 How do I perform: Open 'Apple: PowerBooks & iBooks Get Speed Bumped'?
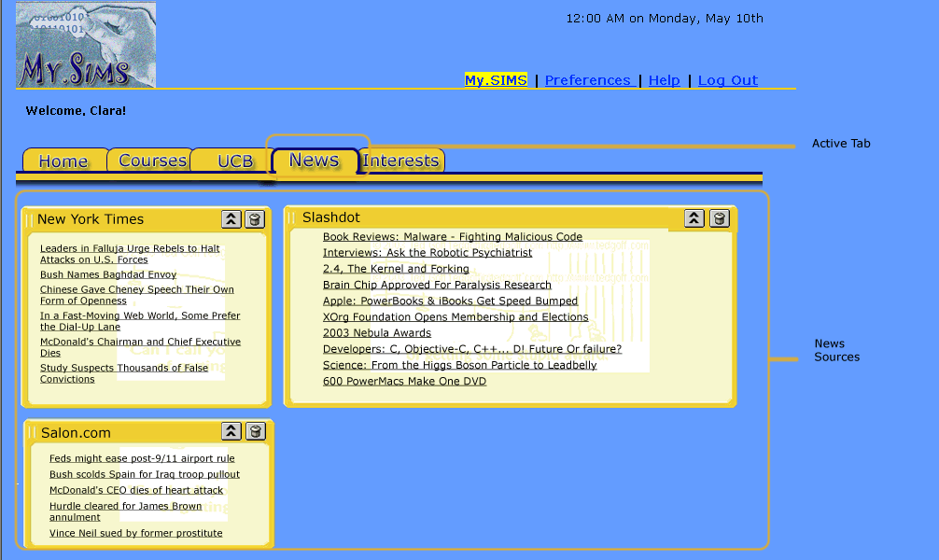coord(450,301)
